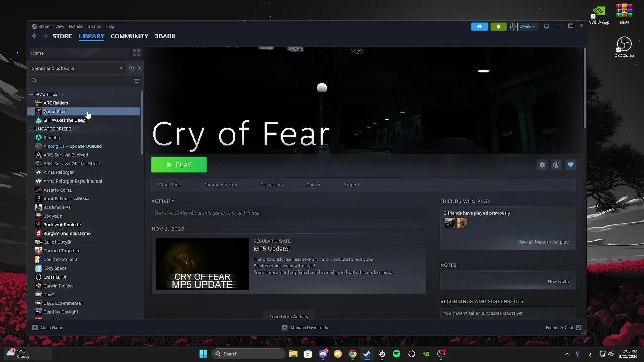Open the Help menu
The image size is (644, 362).
tap(110, 26)
